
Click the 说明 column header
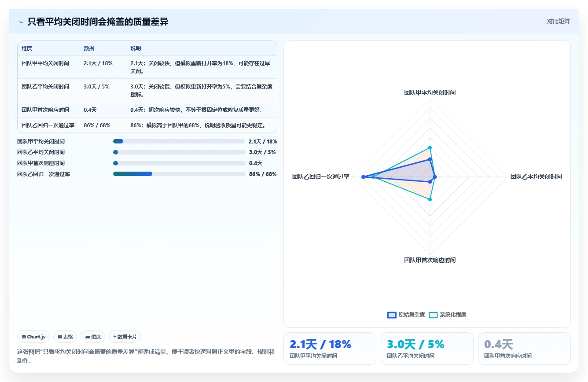(x=136, y=48)
